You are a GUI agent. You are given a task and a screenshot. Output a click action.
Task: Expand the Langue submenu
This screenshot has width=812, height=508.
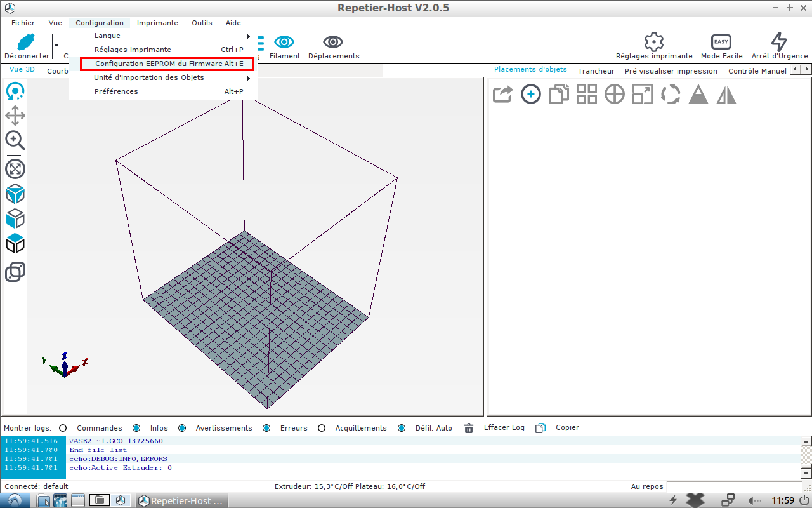coord(163,36)
